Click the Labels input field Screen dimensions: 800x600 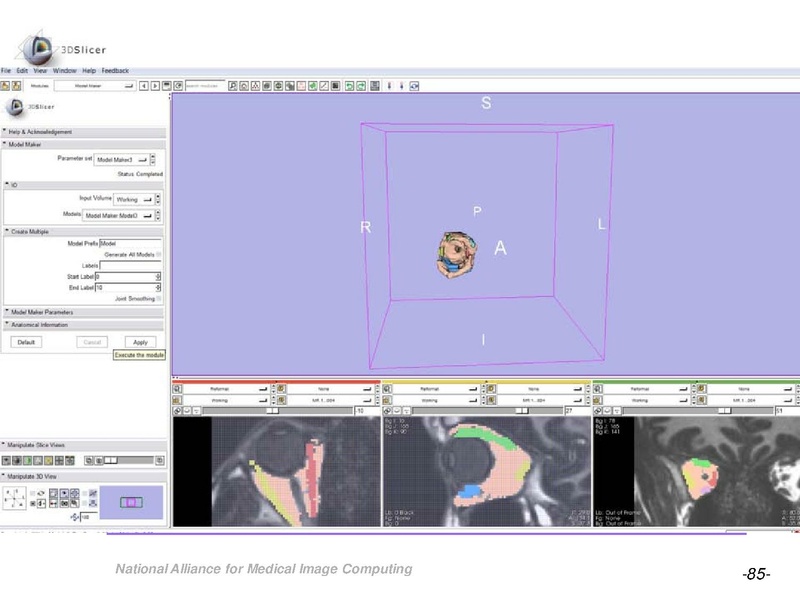[x=131, y=265]
